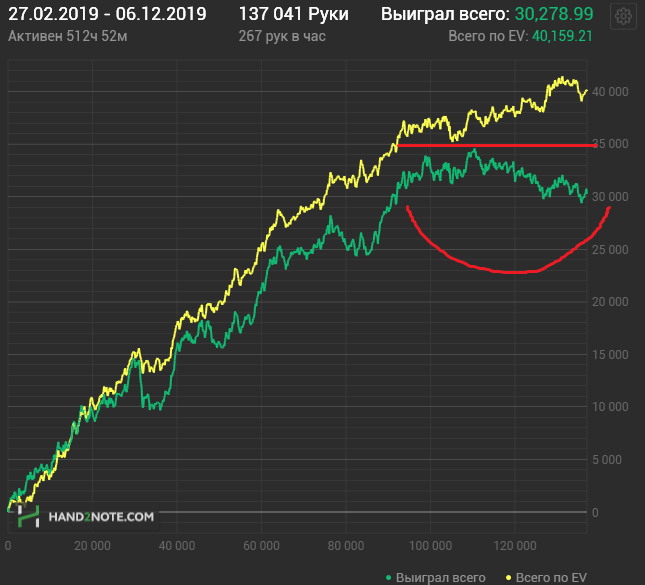This screenshot has height=585, width=645.
Task: Toggle the 'Выиграл всего' legend entry
Action: point(436,578)
